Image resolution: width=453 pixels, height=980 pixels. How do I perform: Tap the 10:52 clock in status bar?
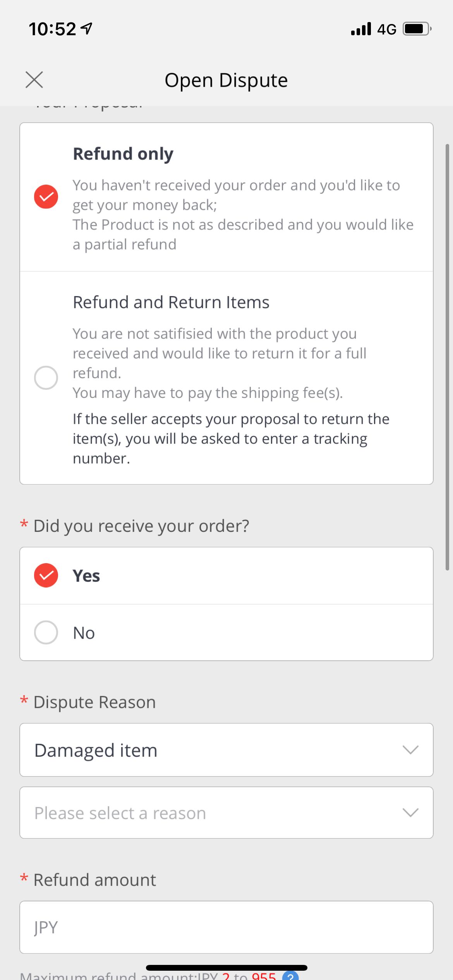(x=52, y=29)
